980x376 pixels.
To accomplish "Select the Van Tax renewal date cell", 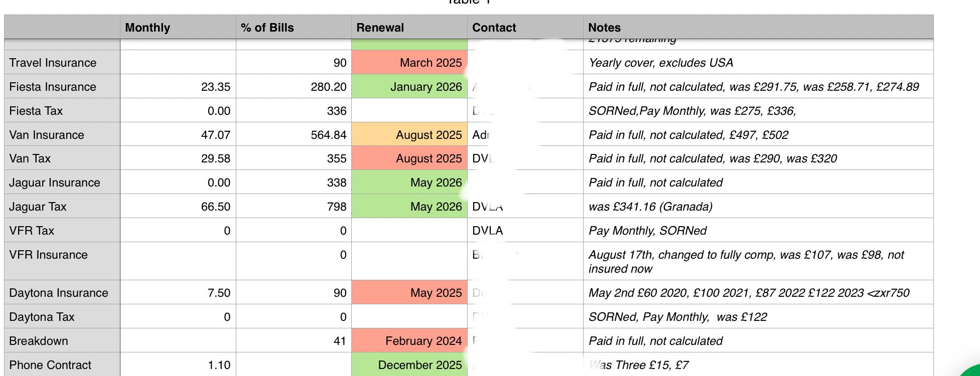I will coord(409,158).
